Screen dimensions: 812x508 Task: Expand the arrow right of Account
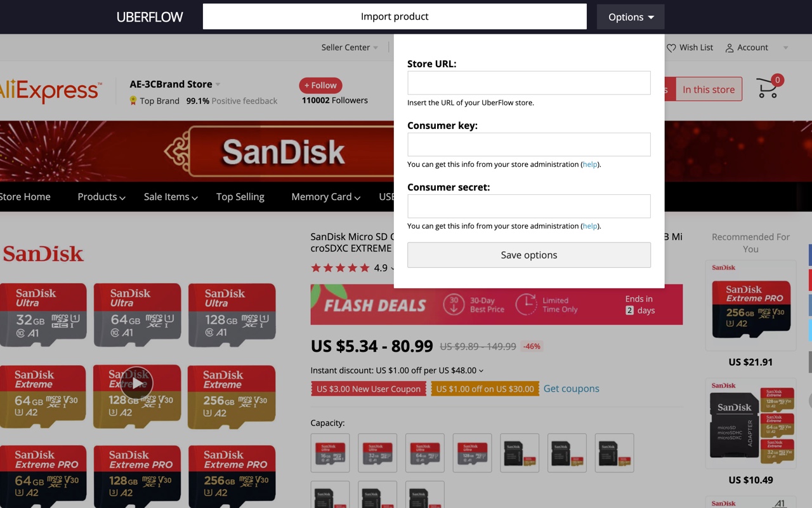pyautogui.click(x=786, y=48)
